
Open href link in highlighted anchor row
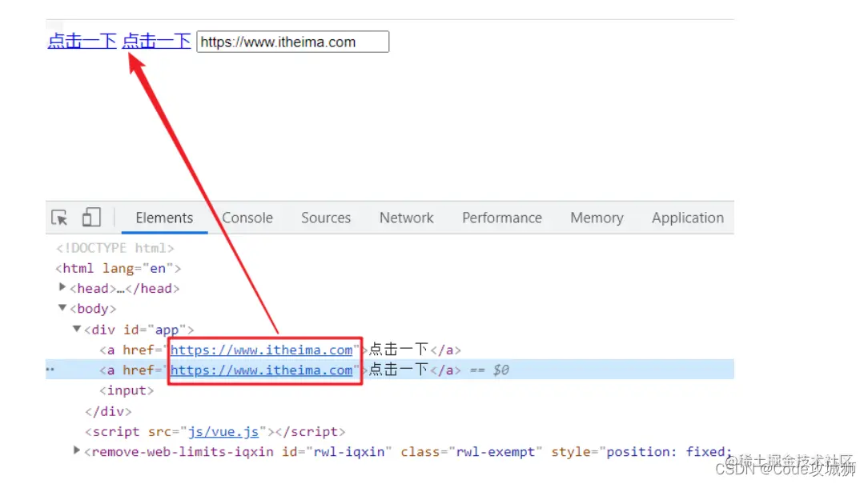(261, 370)
